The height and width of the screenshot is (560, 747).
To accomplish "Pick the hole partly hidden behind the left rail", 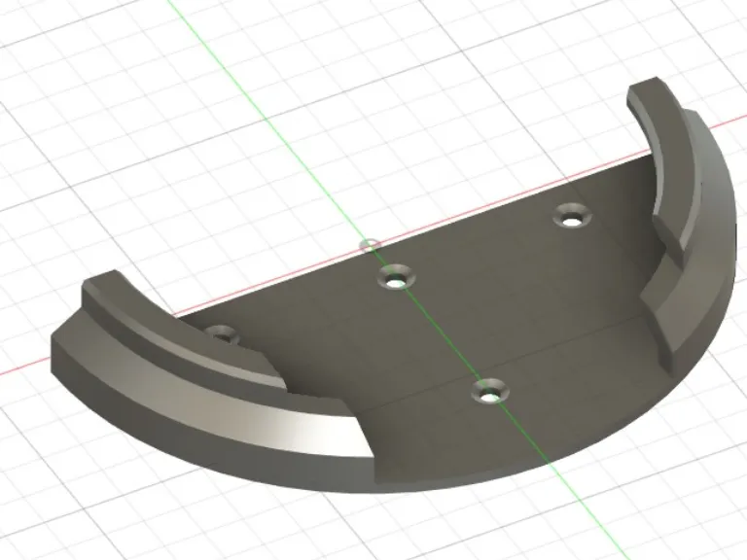I will tap(223, 334).
